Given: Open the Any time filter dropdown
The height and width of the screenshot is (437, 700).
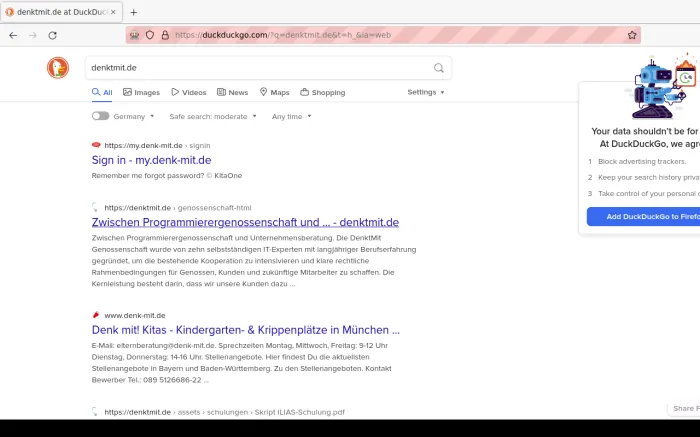Looking at the screenshot, I should coord(292,117).
